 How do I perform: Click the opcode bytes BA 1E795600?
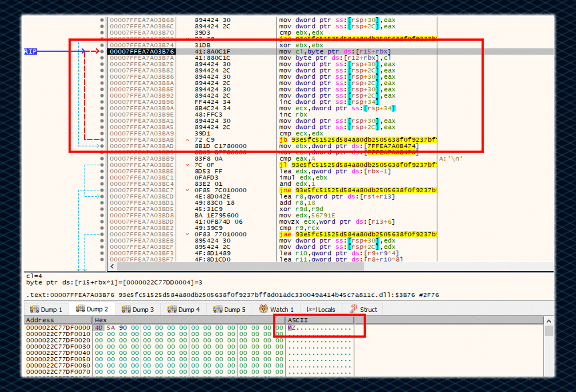tap(217, 215)
